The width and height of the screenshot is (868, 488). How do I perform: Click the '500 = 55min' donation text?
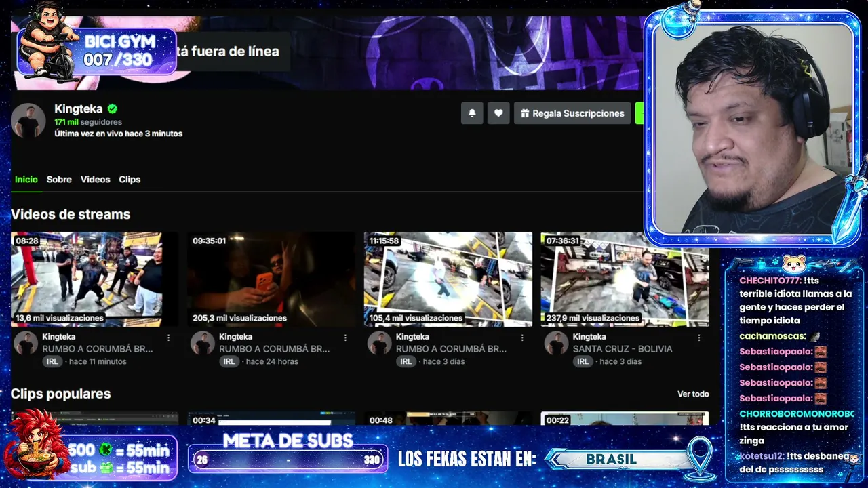(x=119, y=450)
